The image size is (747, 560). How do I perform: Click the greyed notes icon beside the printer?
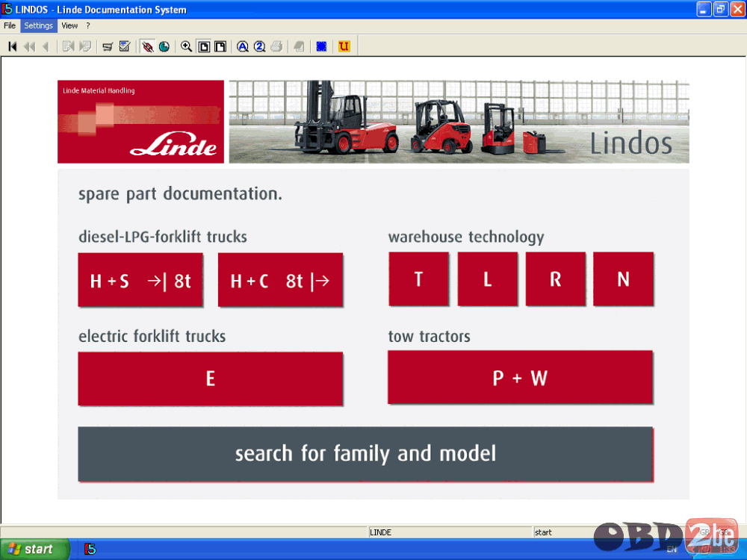[x=299, y=46]
